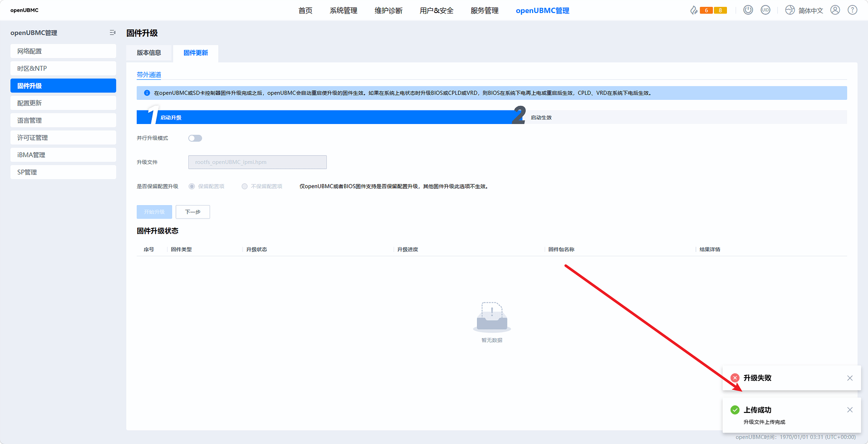The height and width of the screenshot is (444, 868).
Task: Toggle the 并行升级模式 switch
Action: pyautogui.click(x=195, y=138)
